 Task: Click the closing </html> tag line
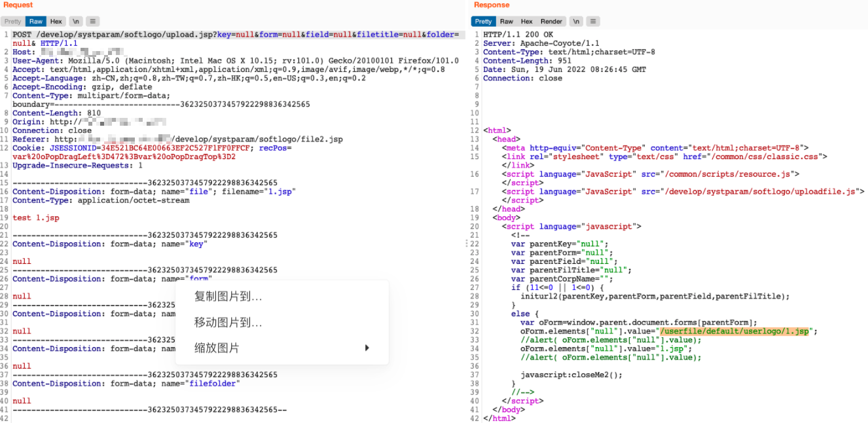click(x=499, y=418)
